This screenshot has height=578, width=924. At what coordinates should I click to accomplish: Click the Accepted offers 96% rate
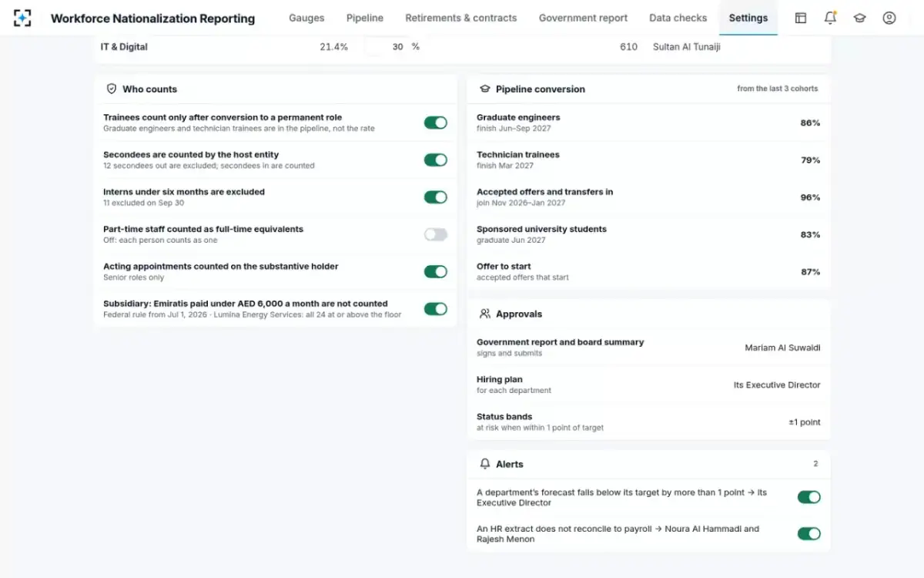pyautogui.click(x=810, y=197)
